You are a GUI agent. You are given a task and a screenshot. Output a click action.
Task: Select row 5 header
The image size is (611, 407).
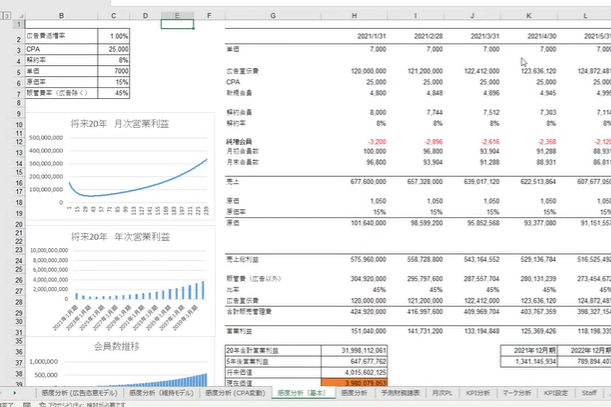(x=19, y=72)
